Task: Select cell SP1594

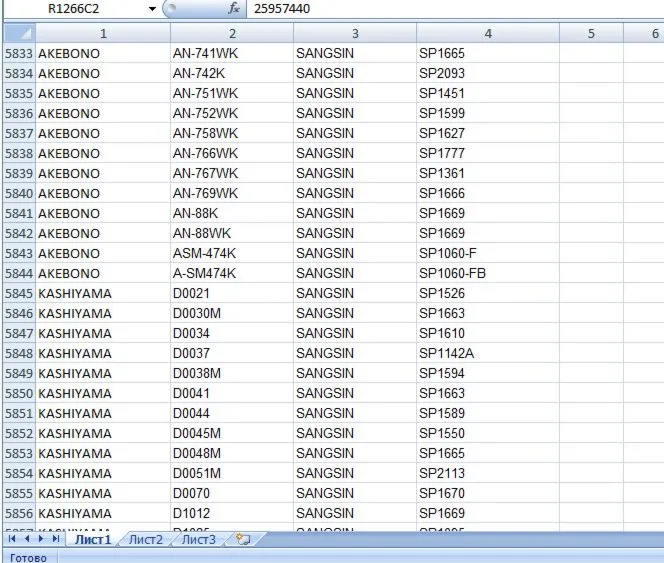Action: point(488,373)
